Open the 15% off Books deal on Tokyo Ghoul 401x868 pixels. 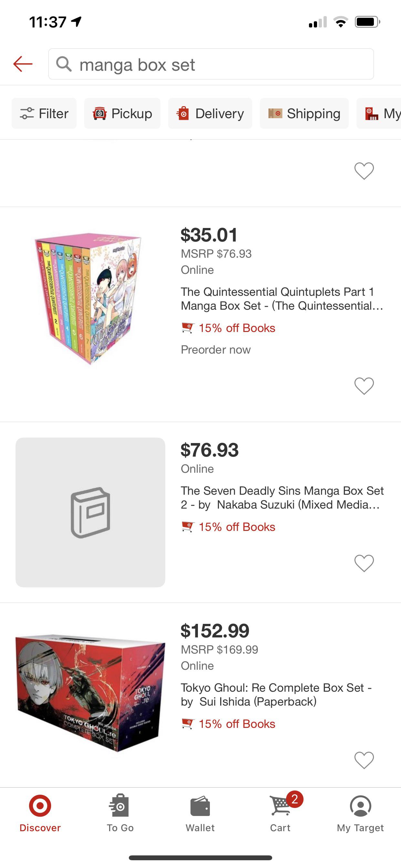236,723
